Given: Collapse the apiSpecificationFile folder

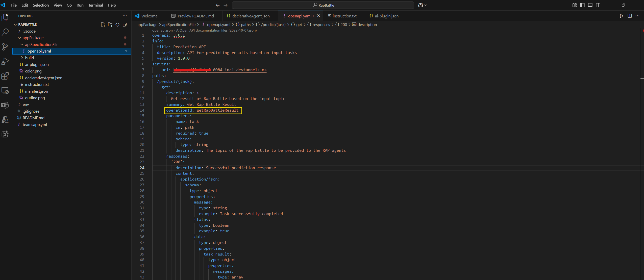Looking at the screenshot, I should coord(22,44).
